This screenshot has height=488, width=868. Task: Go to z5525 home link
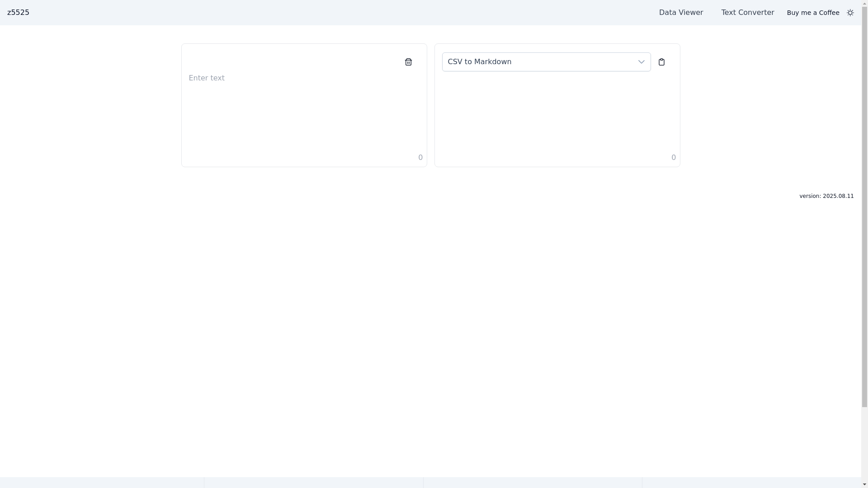point(18,13)
